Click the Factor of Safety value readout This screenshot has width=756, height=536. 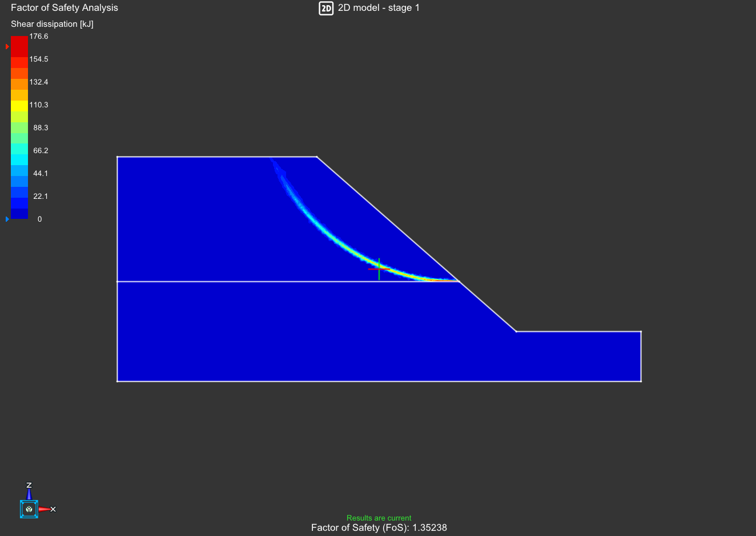pyautogui.click(x=379, y=527)
